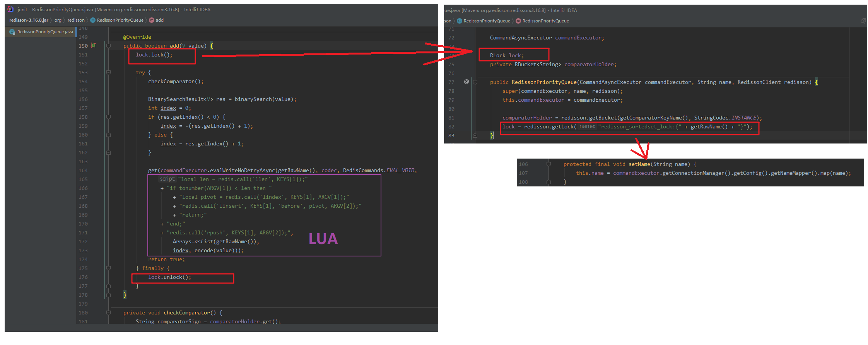Click the "return true;" statement on line 174
The width and height of the screenshot is (868, 345).
[166, 259]
